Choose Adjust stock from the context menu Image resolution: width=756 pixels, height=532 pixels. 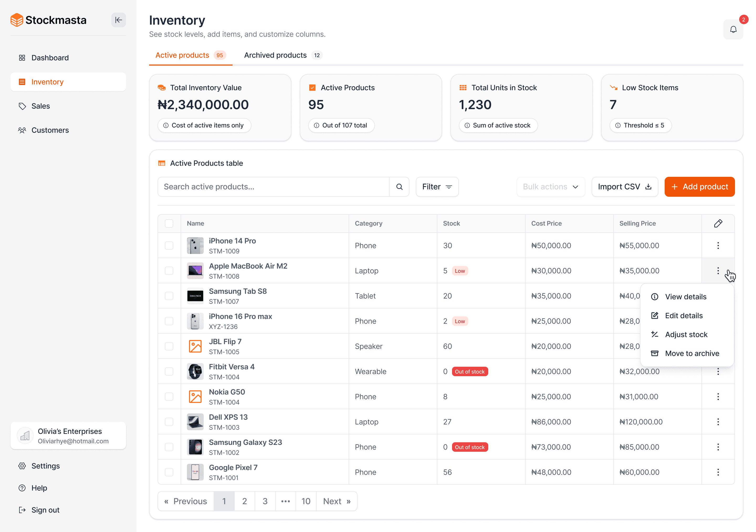pos(686,334)
